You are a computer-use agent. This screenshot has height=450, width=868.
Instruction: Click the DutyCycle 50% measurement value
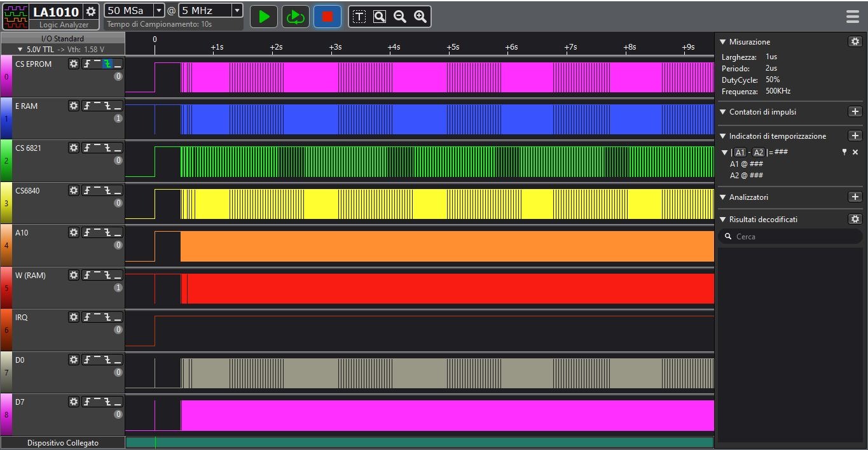point(773,80)
